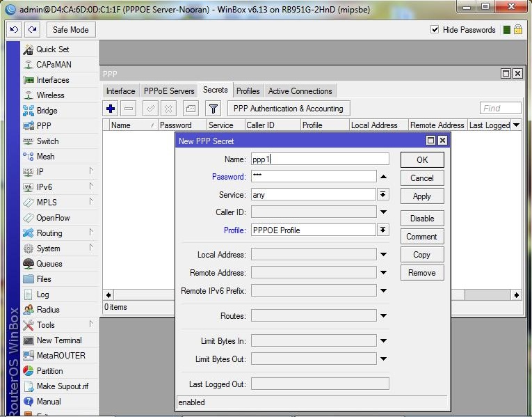This screenshot has width=532, height=417.
Task: Click the Find search box
Action: point(501,109)
